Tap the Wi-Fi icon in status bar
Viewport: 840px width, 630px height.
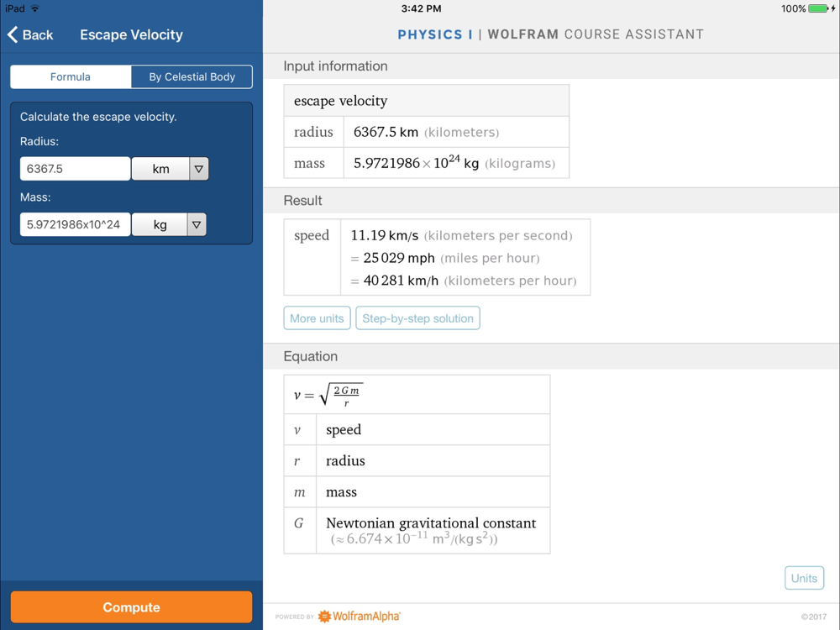point(35,8)
